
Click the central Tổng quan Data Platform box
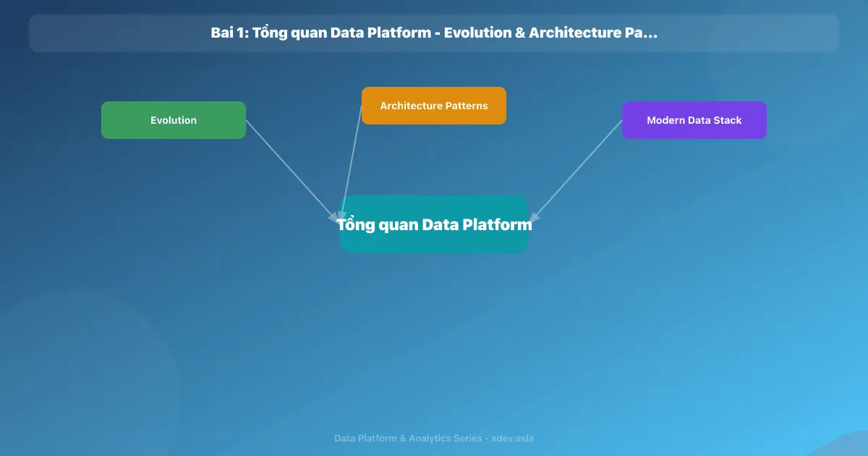pos(434,224)
